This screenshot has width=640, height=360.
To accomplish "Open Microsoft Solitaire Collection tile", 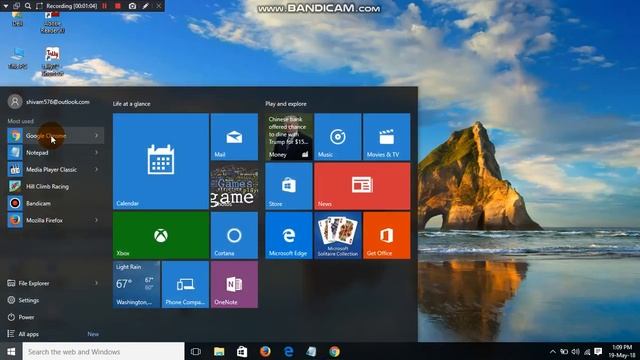I will pyautogui.click(x=338, y=236).
